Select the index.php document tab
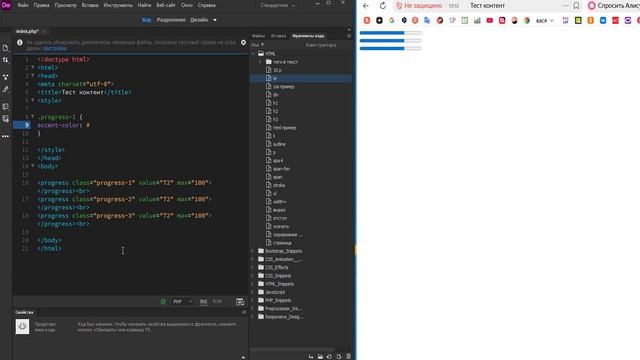This screenshot has width=640, height=360. [x=27, y=31]
